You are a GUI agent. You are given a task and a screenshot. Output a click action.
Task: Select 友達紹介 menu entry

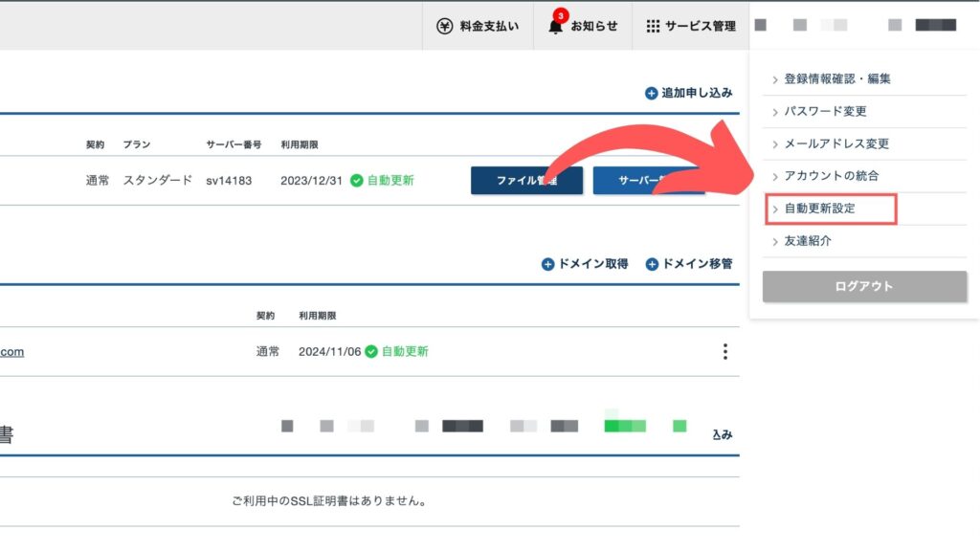(x=864, y=240)
